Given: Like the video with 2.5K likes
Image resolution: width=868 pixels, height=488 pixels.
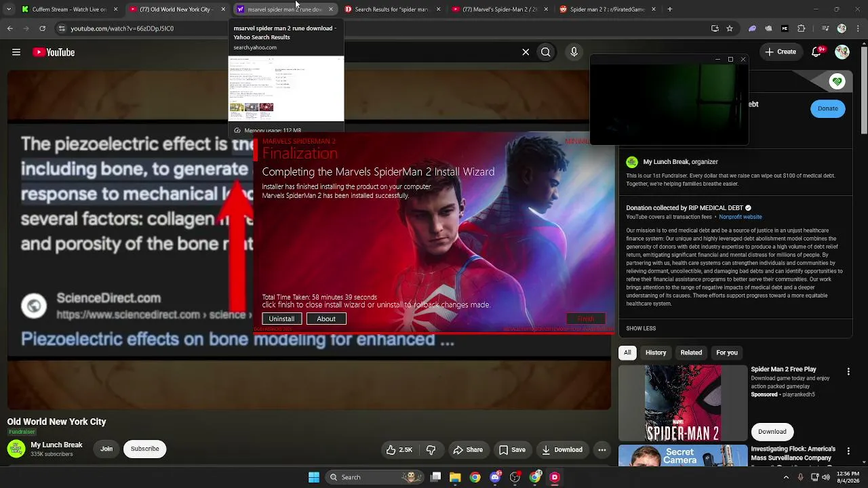Looking at the screenshot, I should point(399,449).
